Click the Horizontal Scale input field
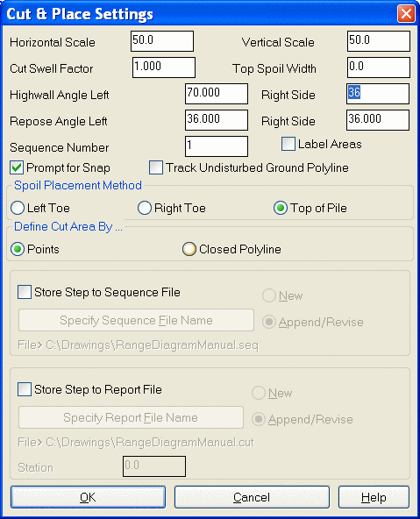The width and height of the screenshot is (420, 519). point(162,41)
